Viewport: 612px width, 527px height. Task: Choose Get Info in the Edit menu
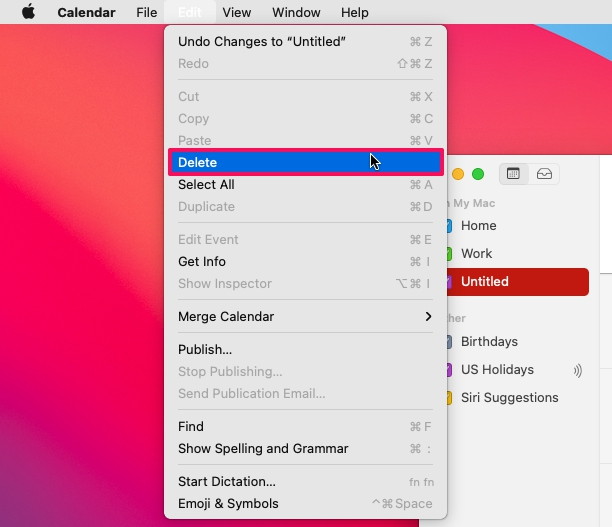point(306,261)
